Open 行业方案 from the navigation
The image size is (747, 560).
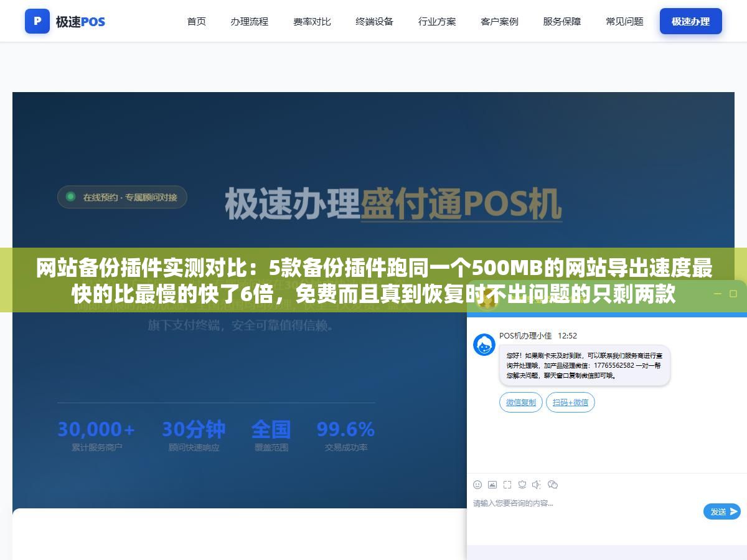437,21
